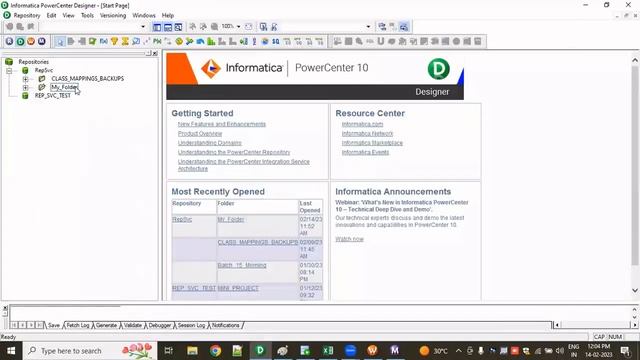Open File Explorer from the taskbar
This screenshot has width=640, height=360.
click(x=192, y=351)
